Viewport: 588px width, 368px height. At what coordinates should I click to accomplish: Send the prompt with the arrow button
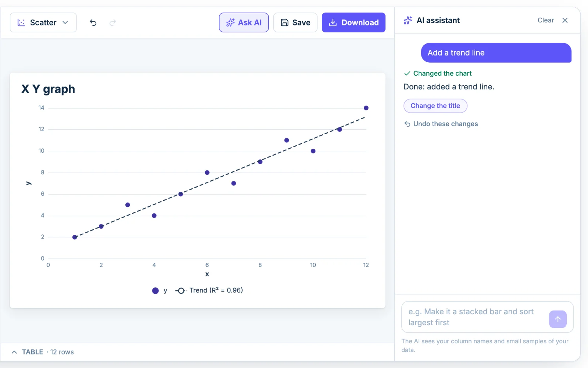coord(557,319)
